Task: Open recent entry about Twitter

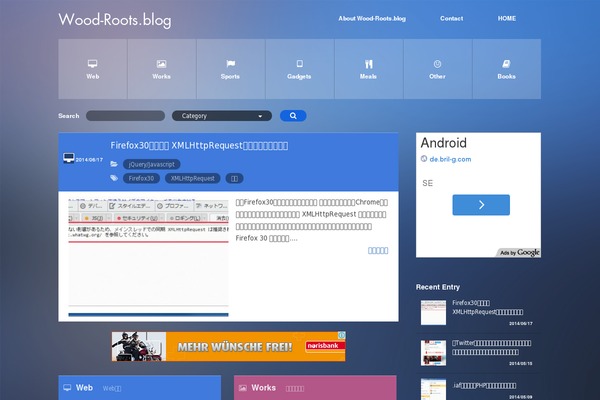Action: pos(491,348)
